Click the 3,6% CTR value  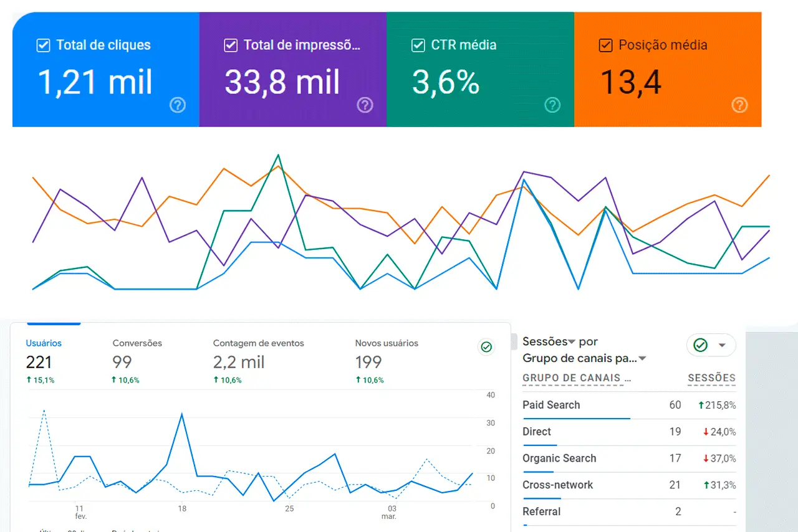coord(446,82)
